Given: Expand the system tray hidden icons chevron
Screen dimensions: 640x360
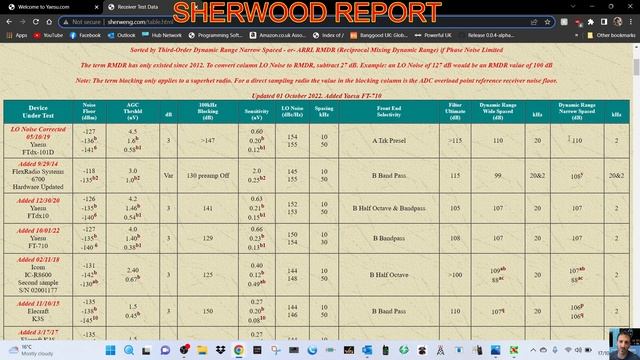Looking at the screenshot, I should coord(533,350).
